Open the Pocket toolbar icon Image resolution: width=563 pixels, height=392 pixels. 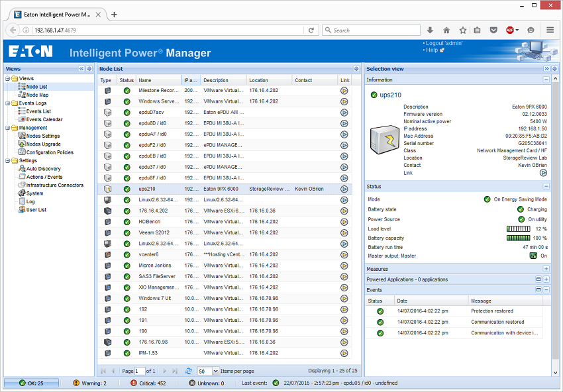[x=493, y=30]
